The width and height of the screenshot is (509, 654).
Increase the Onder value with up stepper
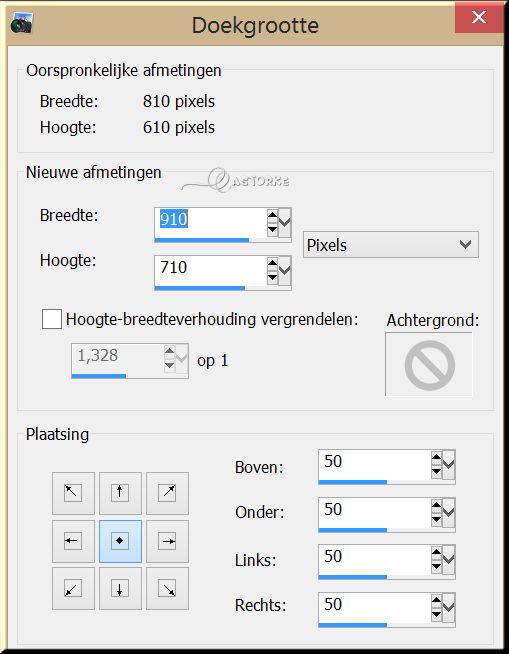pyautogui.click(x=436, y=506)
